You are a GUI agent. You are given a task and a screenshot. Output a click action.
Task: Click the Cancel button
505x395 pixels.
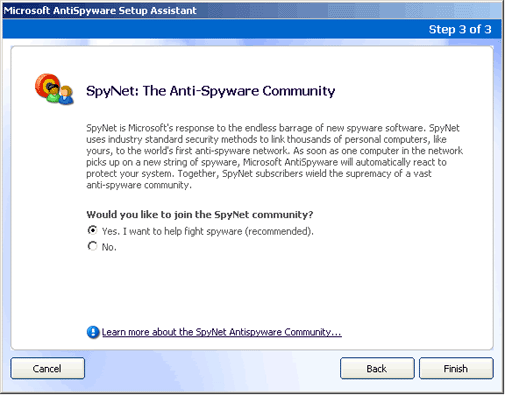(47, 368)
